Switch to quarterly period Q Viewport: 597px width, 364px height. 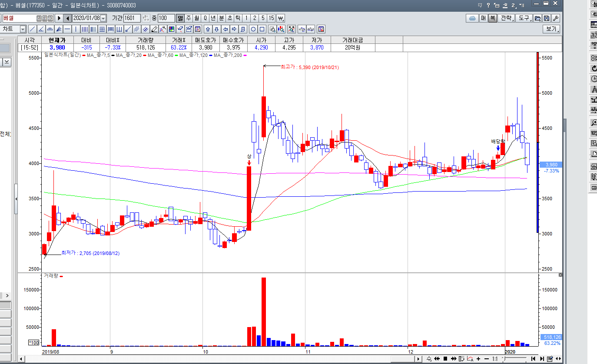(205, 18)
